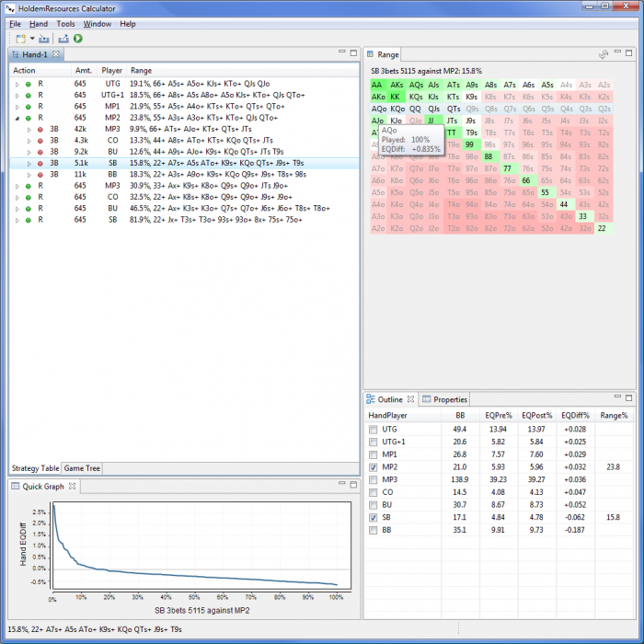The width and height of the screenshot is (644, 644).
Task: Maximize the Outline panel
Action: 628,397
